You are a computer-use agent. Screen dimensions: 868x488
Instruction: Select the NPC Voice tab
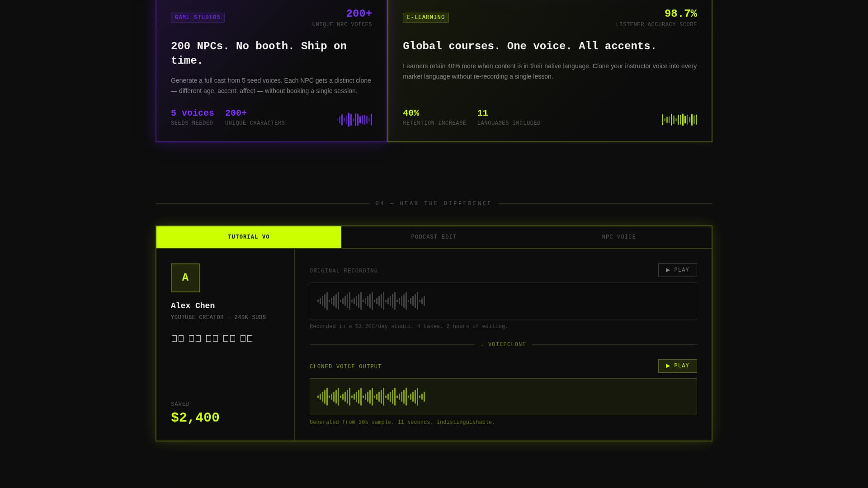click(619, 237)
